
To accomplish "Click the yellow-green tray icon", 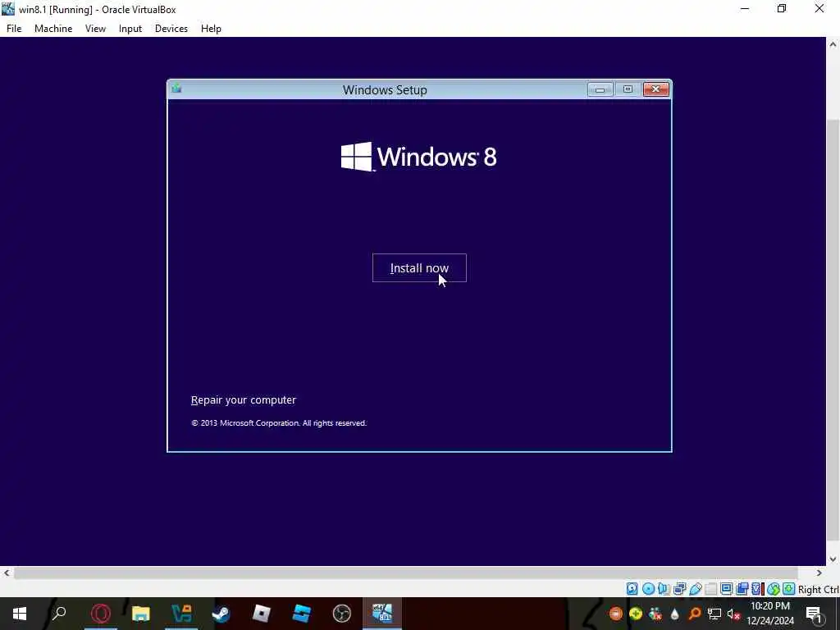I will [636, 614].
